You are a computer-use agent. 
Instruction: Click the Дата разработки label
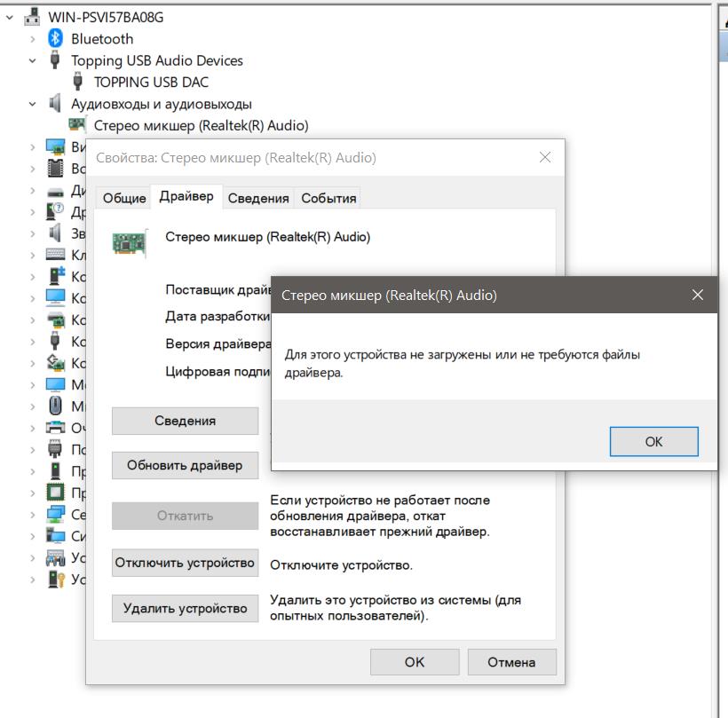click(218, 317)
